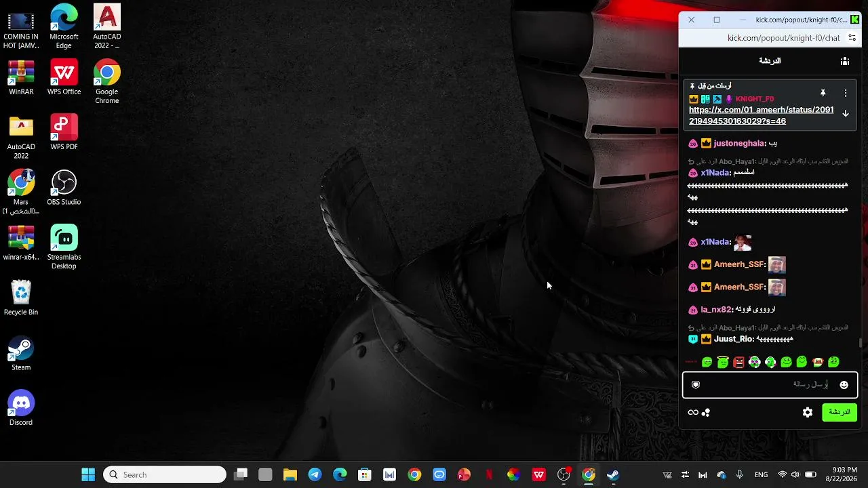Insert the sombrero hat emote
Screen dimensions: 868x488
818,363
